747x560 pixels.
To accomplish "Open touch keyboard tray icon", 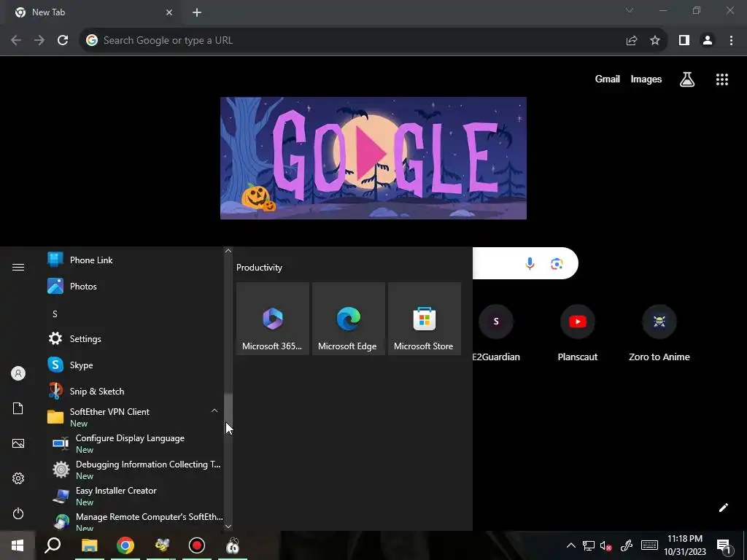I will tap(649, 545).
